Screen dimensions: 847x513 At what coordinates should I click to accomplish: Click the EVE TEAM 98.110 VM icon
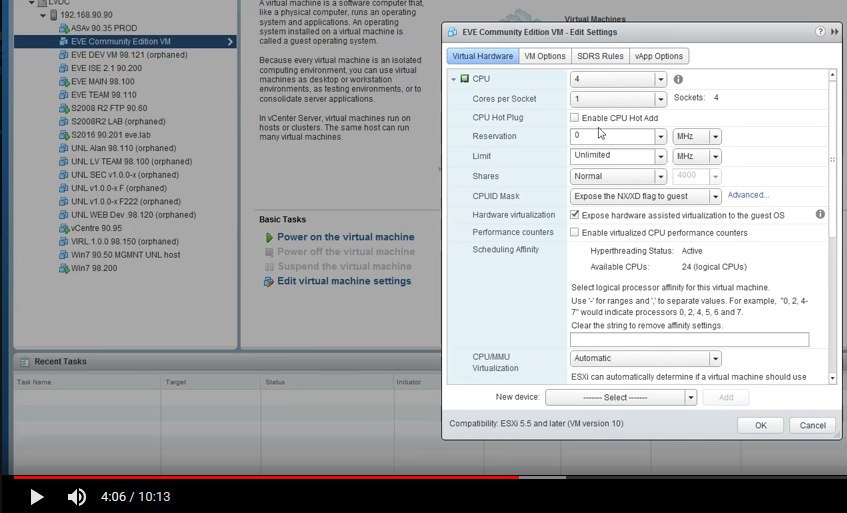64,94
